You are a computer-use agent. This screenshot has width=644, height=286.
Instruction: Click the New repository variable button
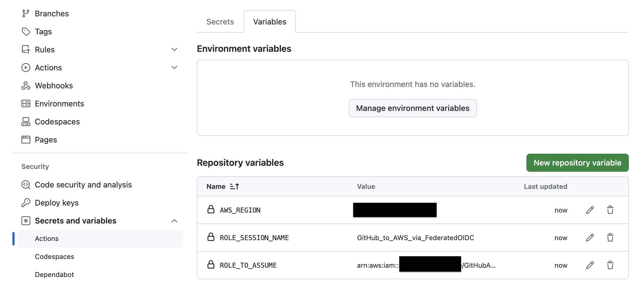tap(577, 163)
